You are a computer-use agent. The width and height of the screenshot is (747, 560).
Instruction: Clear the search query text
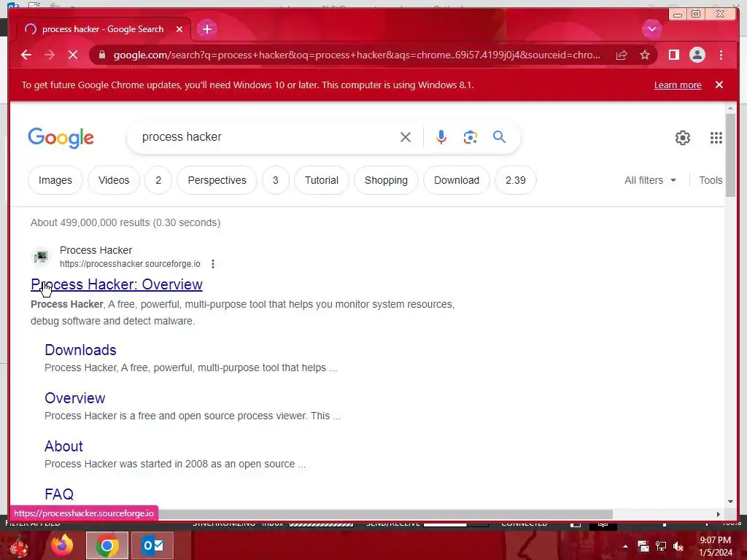pos(406,137)
